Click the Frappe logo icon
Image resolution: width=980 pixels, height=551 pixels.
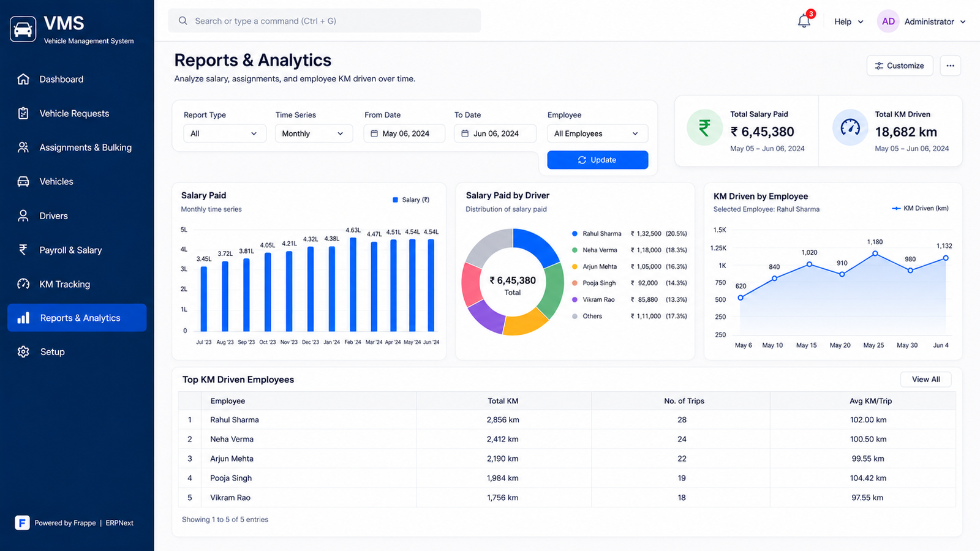tap(22, 523)
